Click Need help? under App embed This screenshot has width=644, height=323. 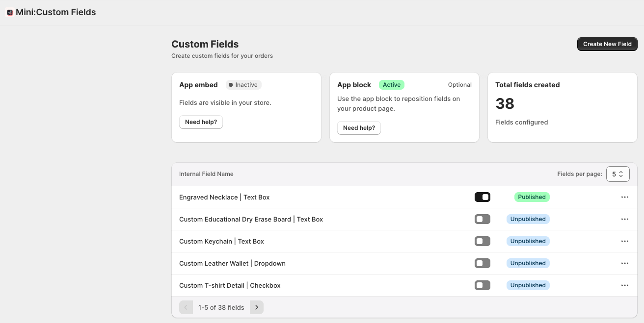tap(201, 122)
